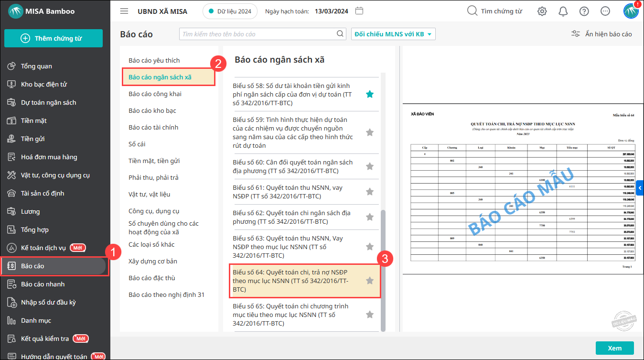Open the calendar date picker icon
Viewport: 644px width, 360px height.
tap(360, 11)
